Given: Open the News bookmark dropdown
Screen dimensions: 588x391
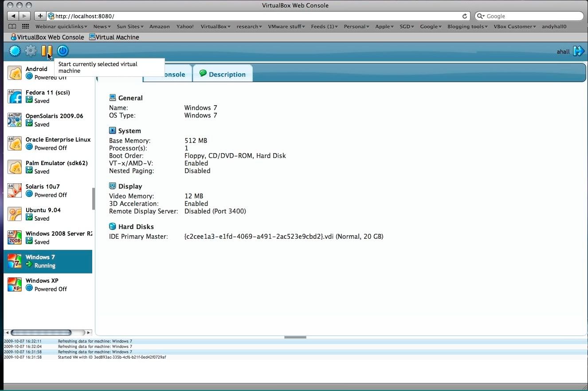Looking at the screenshot, I should tap(102, 27).
